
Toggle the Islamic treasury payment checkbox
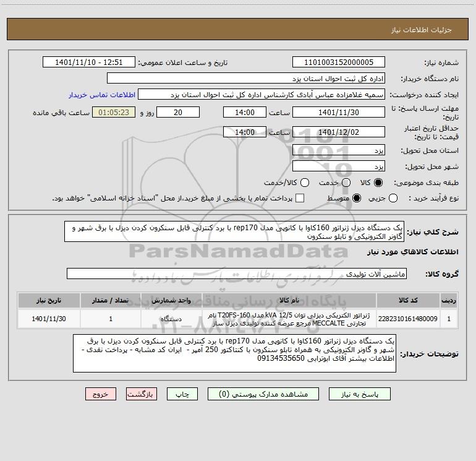[300, 198]
